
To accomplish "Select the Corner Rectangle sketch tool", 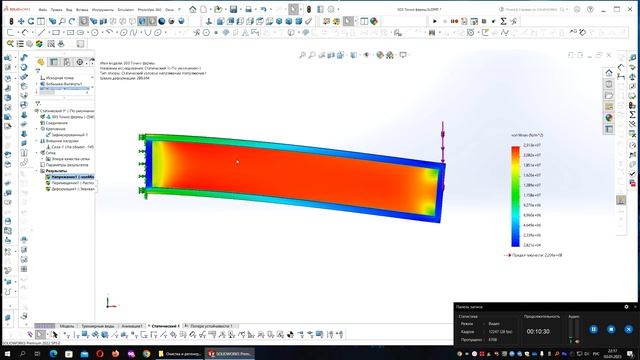I will click(x=56, y=32).
